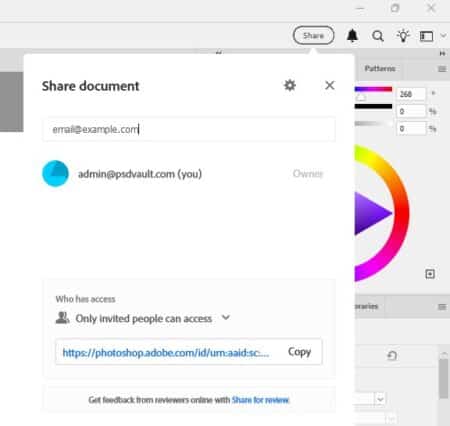Click the Share button
The height and width of the screenshot is (426, 450).
point(314,35)
